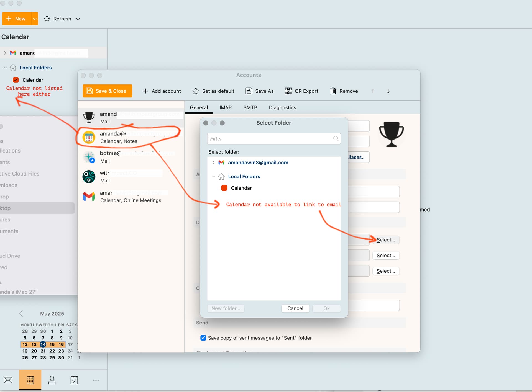Move account up with up arrow

click(373, 91)
